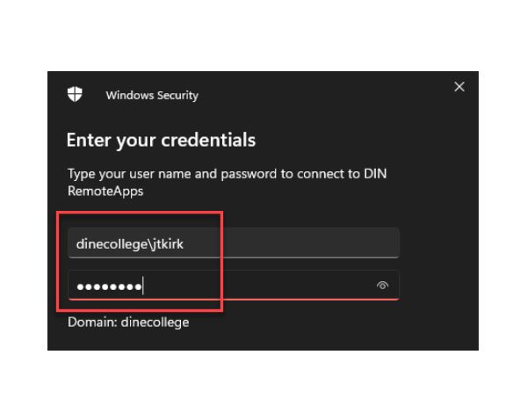
Task: Click on the masked password dots
Action: click(109, 286)
